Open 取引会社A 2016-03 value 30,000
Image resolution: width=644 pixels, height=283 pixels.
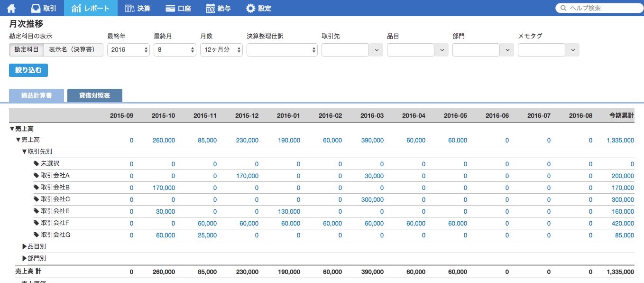[374, 176]
